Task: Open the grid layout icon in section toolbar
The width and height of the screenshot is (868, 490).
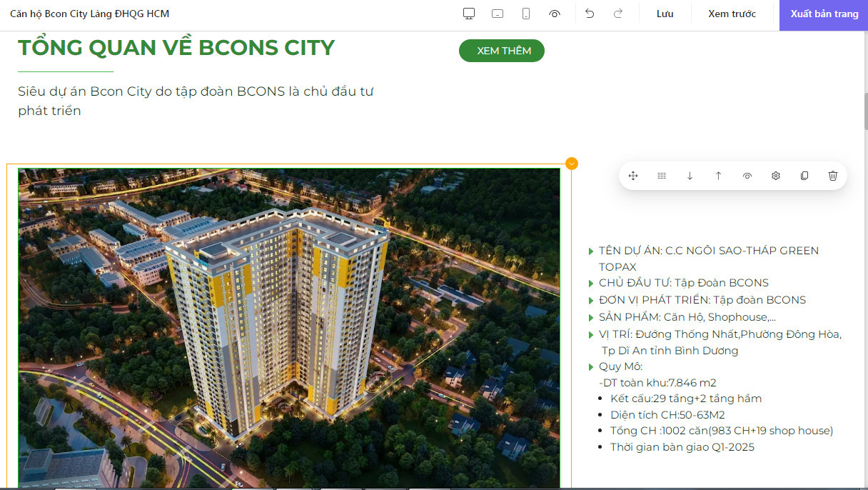Action: [x=662, y=176]
